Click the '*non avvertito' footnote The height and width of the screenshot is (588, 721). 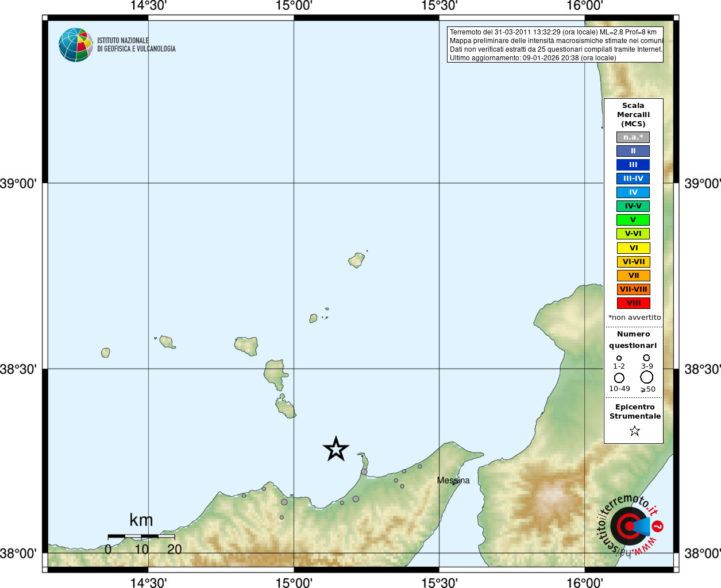pyautogui.click(x=634, y=318)
